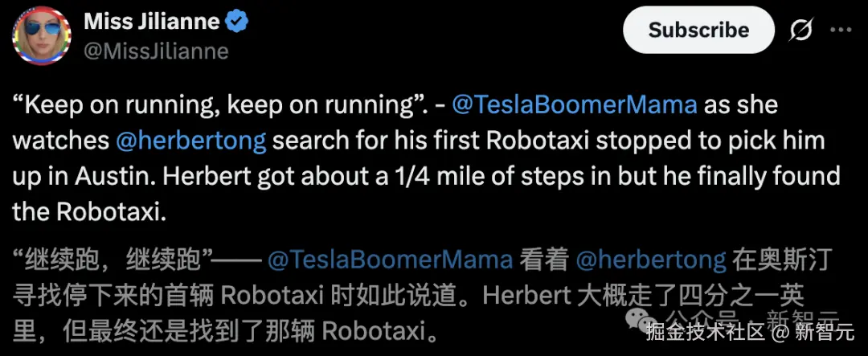Image resolution: width=868 pixels, height=356 pixels.
Task: Click @herbertong in the Chinese translation
Action: [650, 260]
